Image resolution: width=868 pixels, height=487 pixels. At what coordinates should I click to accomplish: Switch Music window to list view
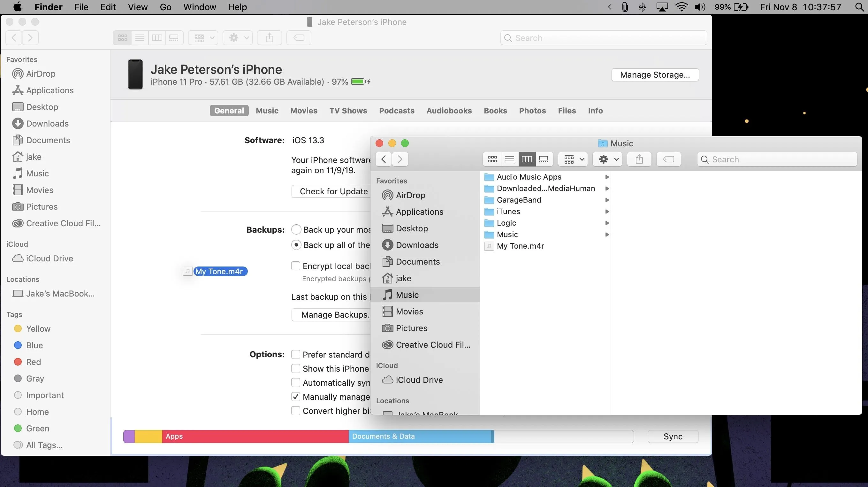[x=509, y=159]
